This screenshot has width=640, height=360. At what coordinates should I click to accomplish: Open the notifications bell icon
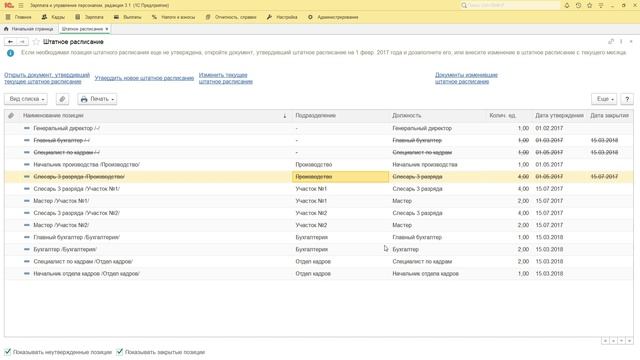[567, 5]
